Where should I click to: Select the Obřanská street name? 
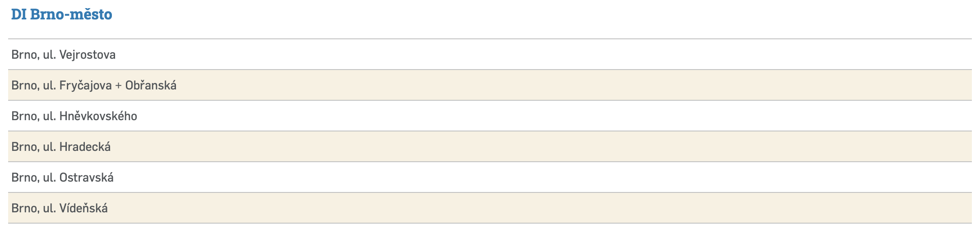coord(151,85)
